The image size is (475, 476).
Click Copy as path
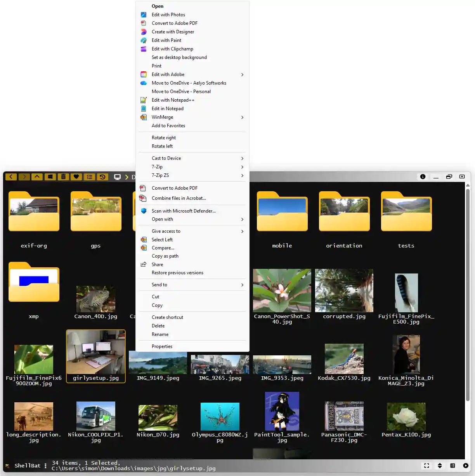click(x=165, y=256)
